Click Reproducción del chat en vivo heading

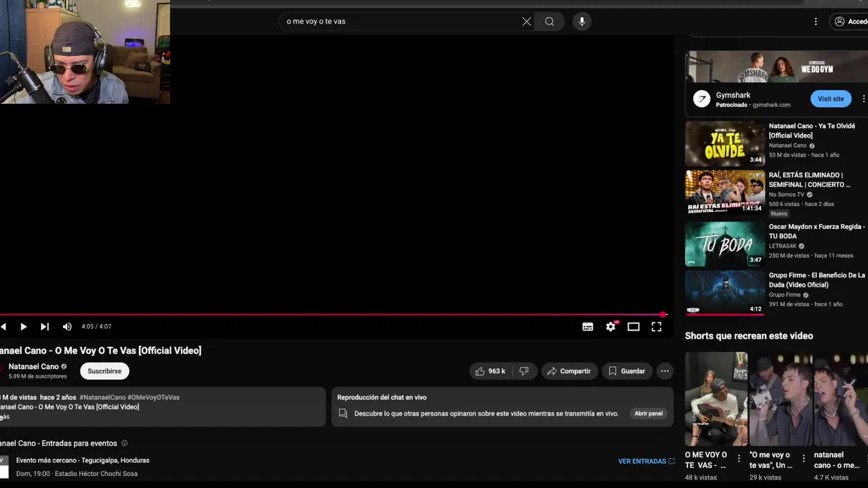382,397
